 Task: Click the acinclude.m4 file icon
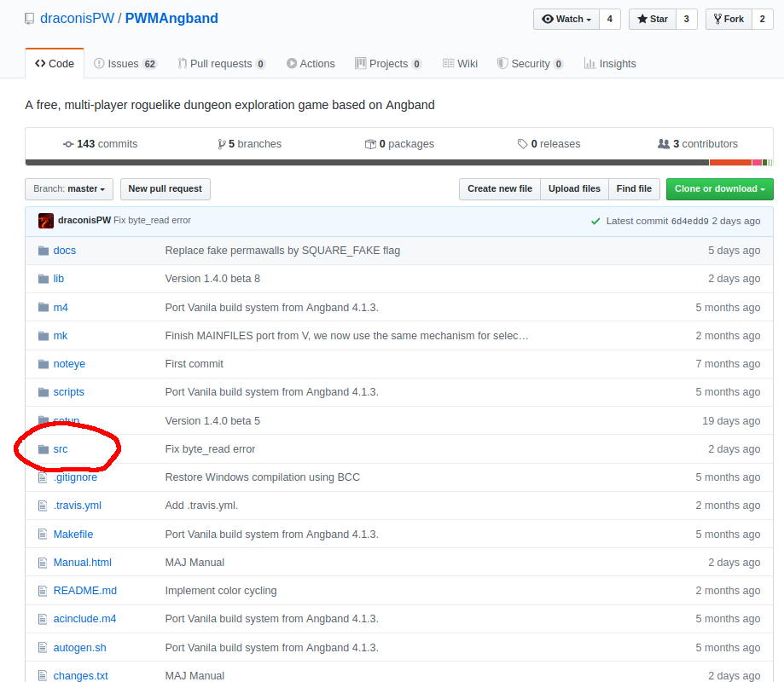[x=43, y=619]
